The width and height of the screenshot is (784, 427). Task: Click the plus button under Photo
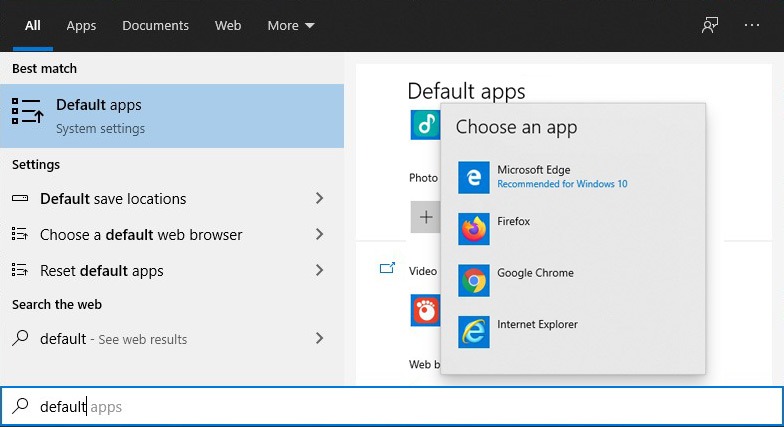[x=426, y=217]
